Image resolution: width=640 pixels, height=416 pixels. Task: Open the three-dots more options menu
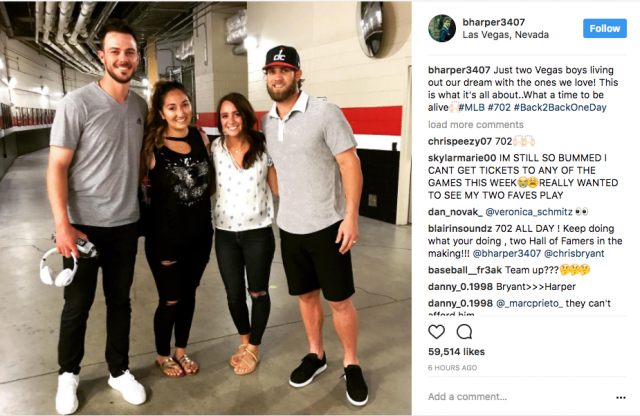tap(621, 397)
